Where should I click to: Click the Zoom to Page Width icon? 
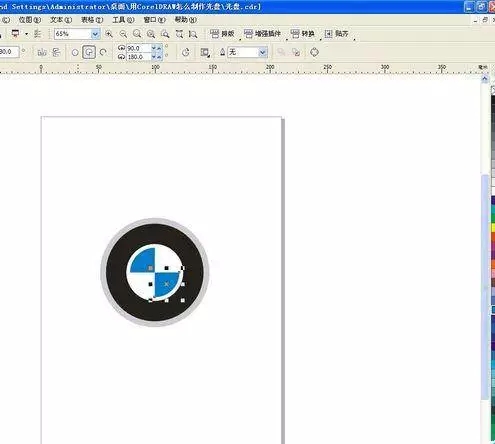point(179,34)
